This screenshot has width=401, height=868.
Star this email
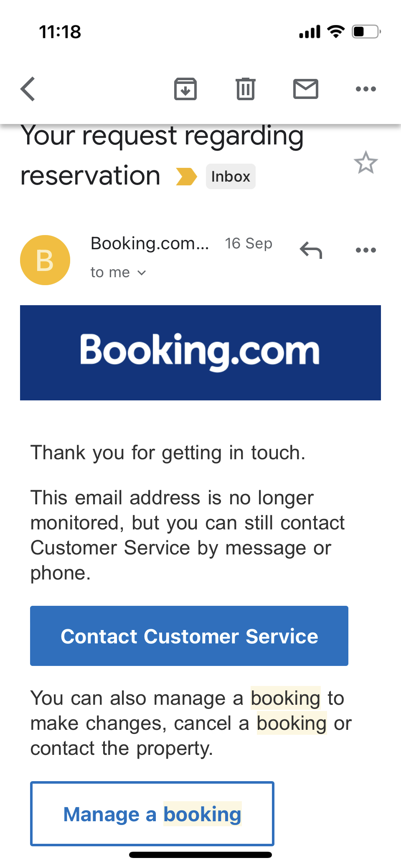365,163
